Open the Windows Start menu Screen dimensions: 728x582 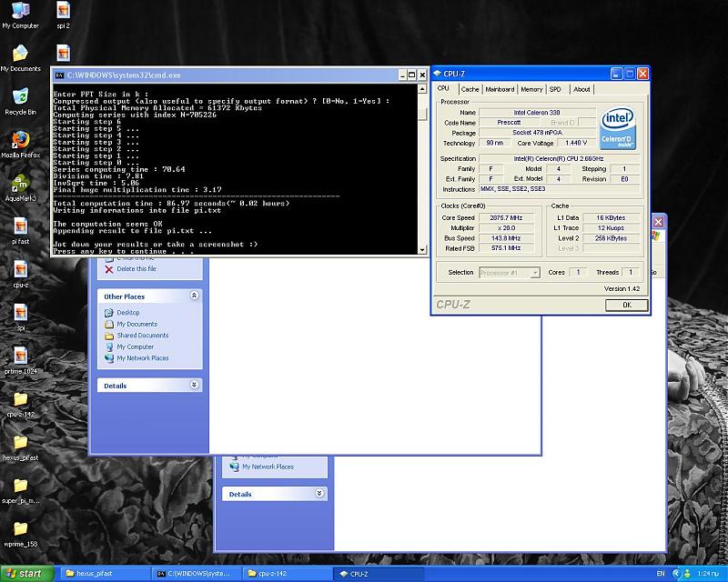pos(27,574)
